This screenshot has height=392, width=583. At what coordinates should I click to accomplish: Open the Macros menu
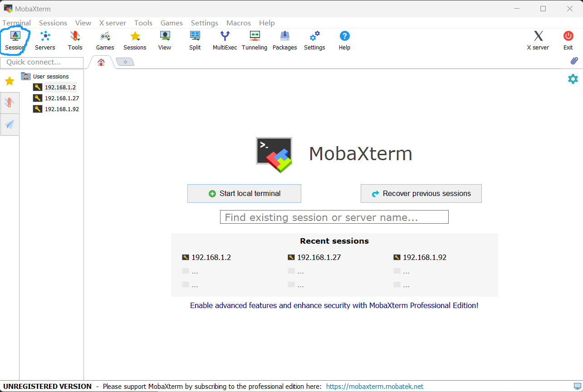(x=239, y=23)
